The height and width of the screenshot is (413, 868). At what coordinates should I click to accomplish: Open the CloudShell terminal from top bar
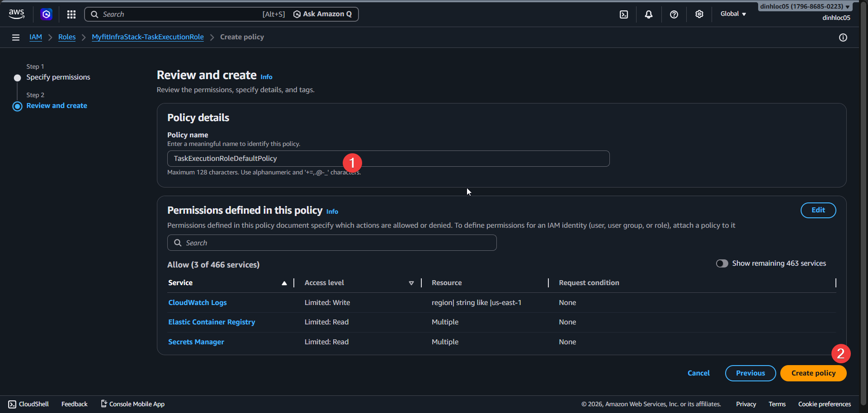[624, 14]
